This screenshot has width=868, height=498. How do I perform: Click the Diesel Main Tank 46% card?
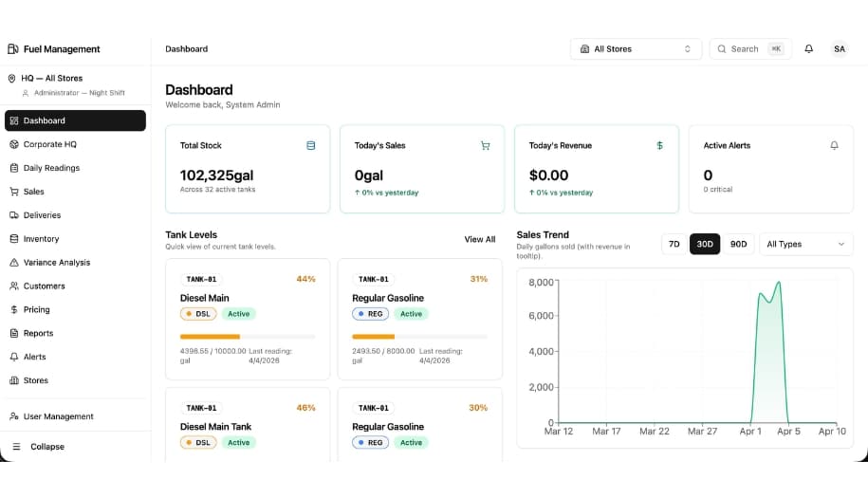[248, 425]
